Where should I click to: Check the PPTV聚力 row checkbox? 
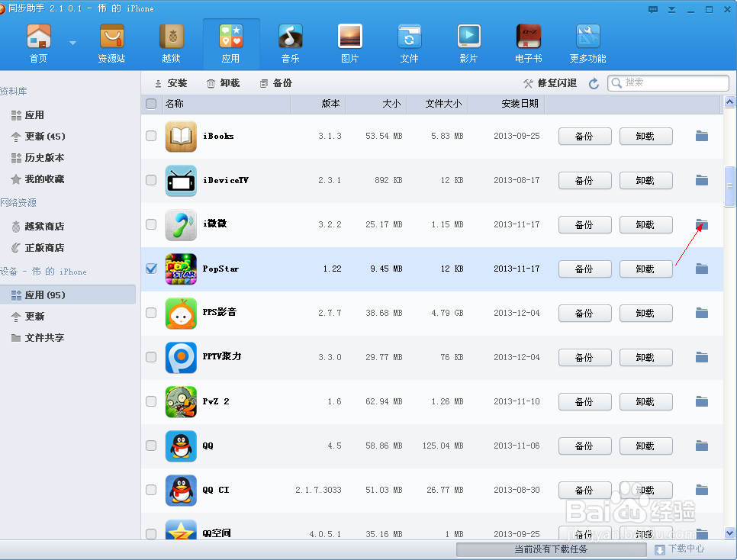pyautogui.click(x=151, y=357)
